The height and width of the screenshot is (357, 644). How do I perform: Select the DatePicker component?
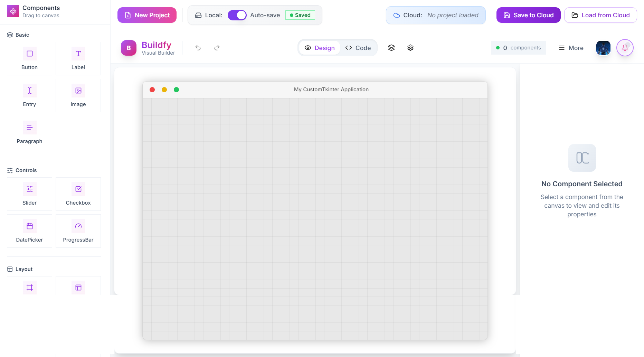29,231
